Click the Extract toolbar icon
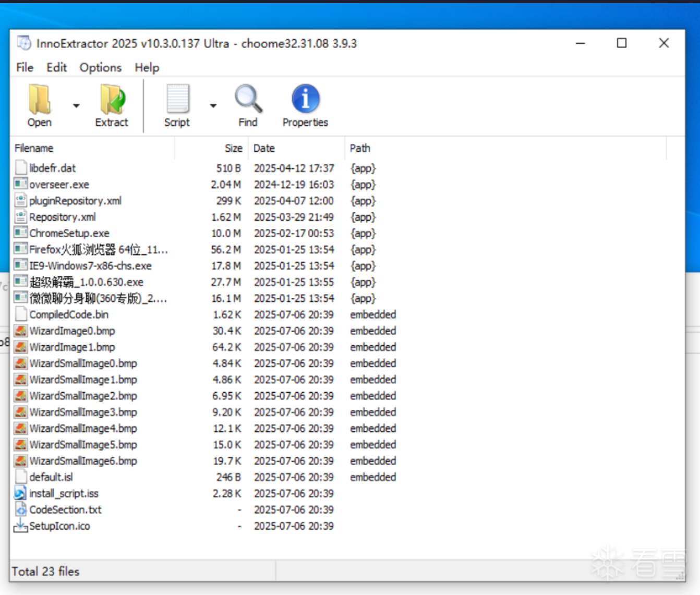The width and height of the screenshot is (700, 595). pyautogui.click(x=112, y=99)
